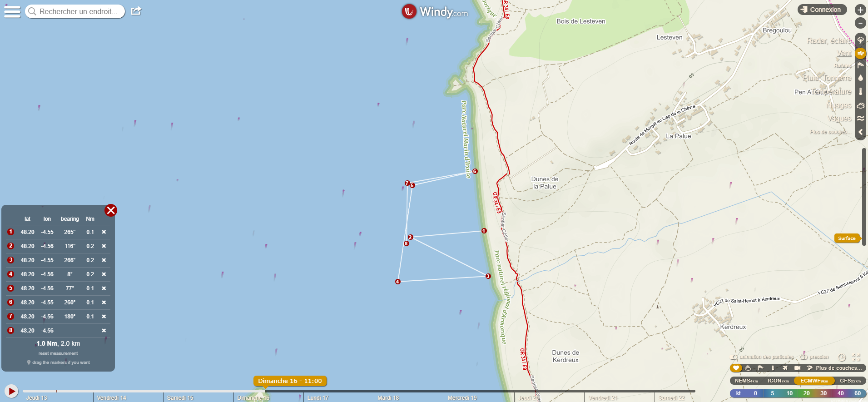Switch to the ICON 7km model
Image resolution: width=868 pixels, height=402 pixels.
point(778,381)
